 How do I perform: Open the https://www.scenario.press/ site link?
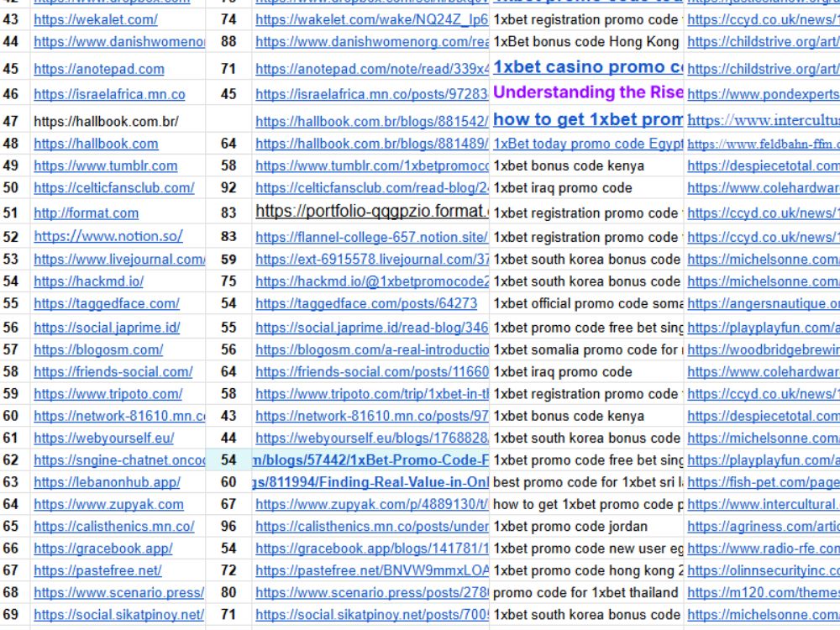(x=119, y=592)
